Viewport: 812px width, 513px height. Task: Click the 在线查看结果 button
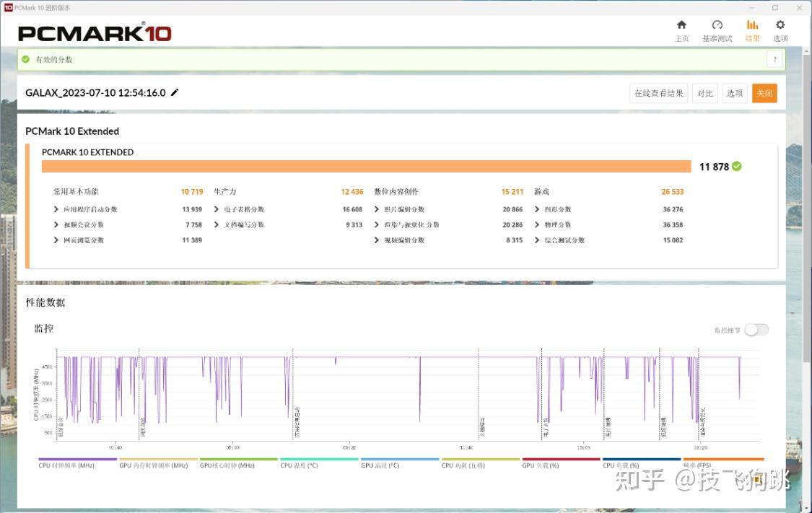tap(659, 93)
